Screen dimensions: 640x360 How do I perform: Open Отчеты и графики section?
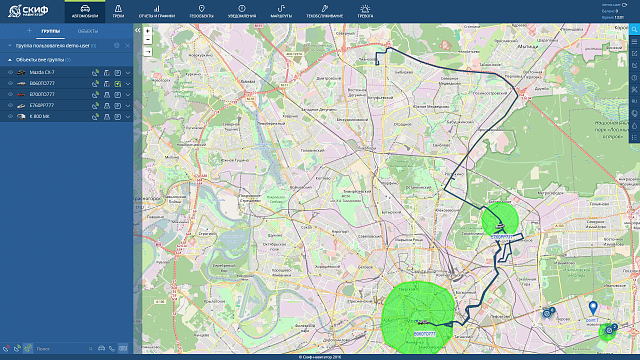(x=157, y=12)
